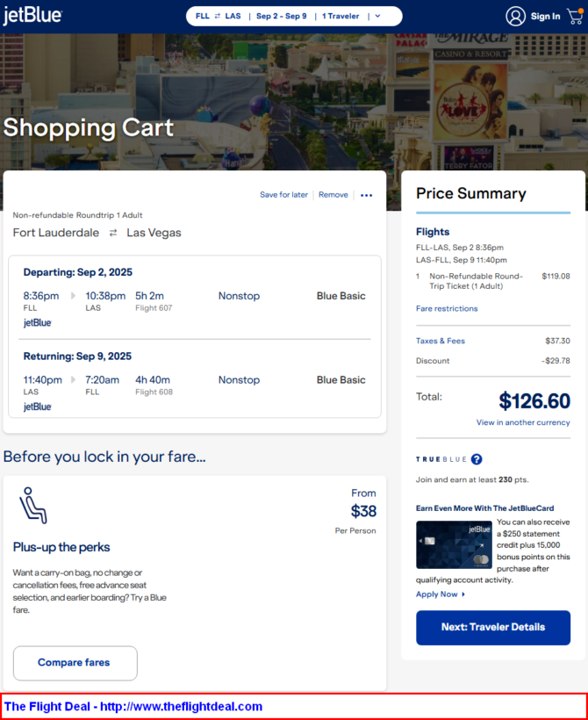Image resolution: width=588 pixels, height=720 pixels.
Task: Expand the trip search dropdown chevron
Action: 377,16
